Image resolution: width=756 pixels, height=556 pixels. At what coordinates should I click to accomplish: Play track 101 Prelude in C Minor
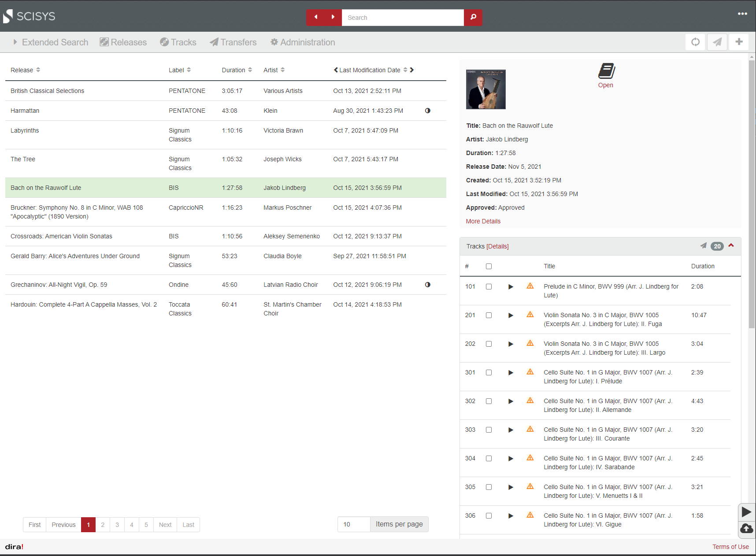[x=511, y=287]
